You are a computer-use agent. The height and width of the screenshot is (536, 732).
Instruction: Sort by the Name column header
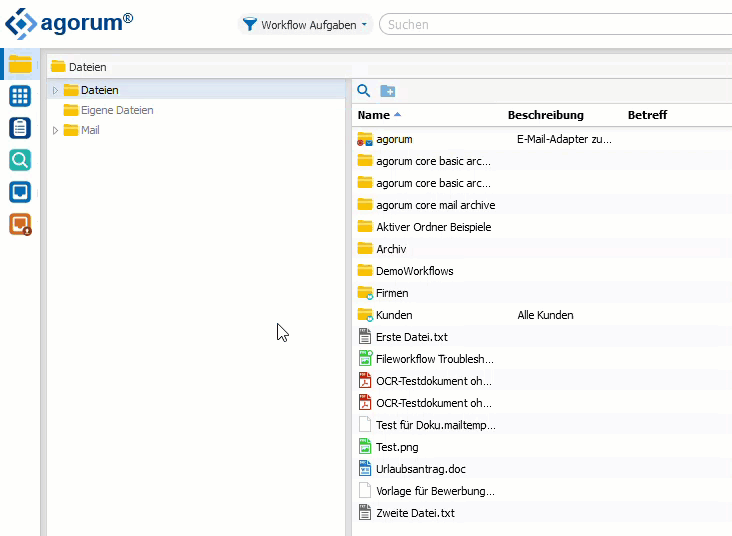pos(373,115)
